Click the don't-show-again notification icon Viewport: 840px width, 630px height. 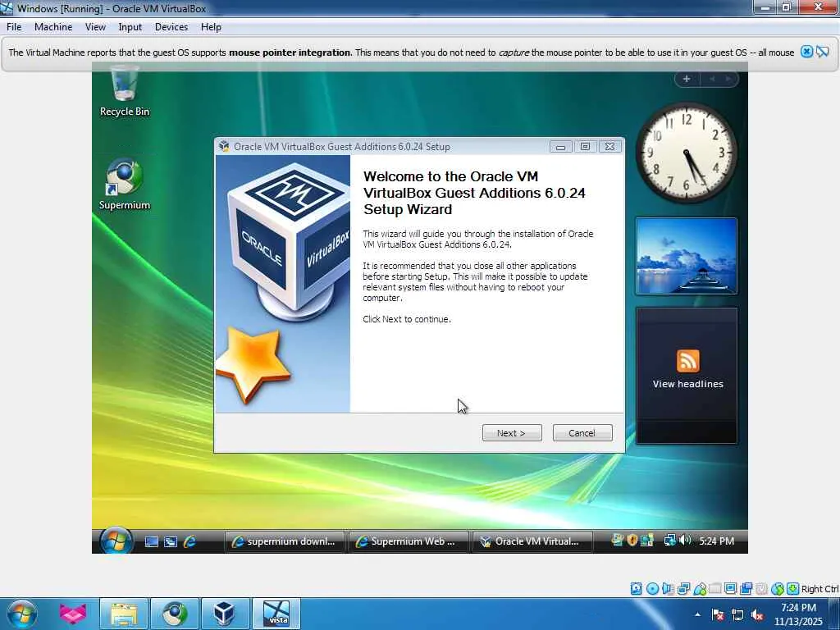[823, 52]
